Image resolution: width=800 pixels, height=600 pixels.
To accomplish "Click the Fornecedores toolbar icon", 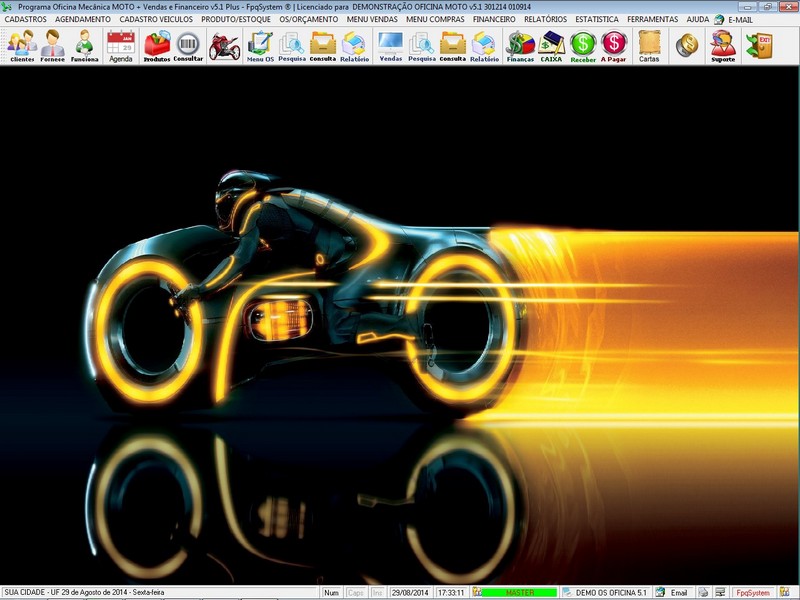I will pos(53,46).
